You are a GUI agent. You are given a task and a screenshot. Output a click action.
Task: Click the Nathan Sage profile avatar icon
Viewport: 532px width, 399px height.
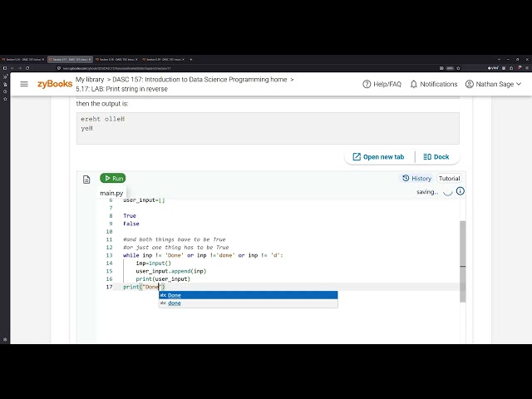469,84
